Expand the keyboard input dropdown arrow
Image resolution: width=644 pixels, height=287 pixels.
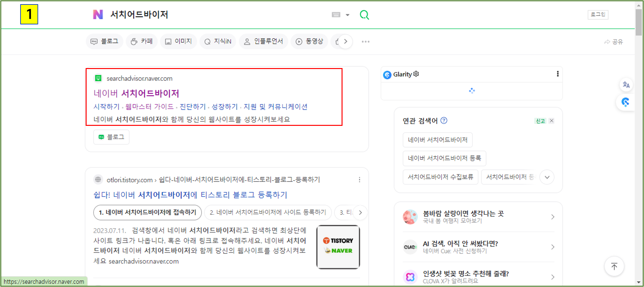point(348,15)
